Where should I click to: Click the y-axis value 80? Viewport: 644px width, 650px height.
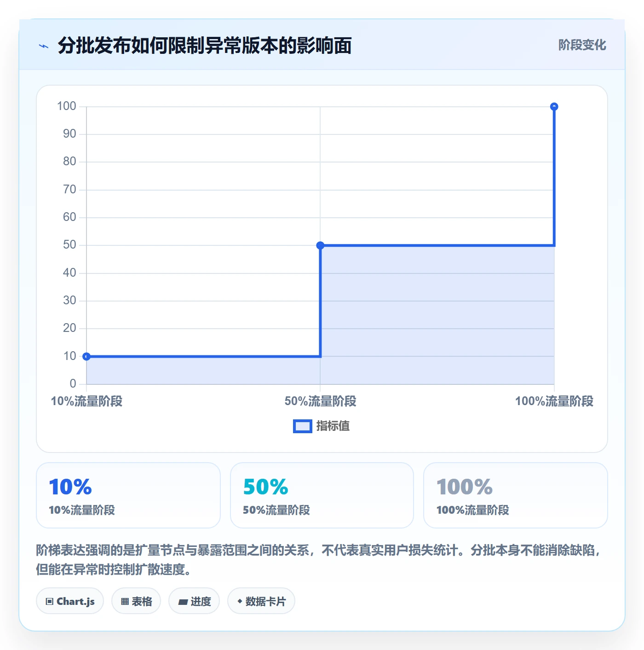point(70,162)
